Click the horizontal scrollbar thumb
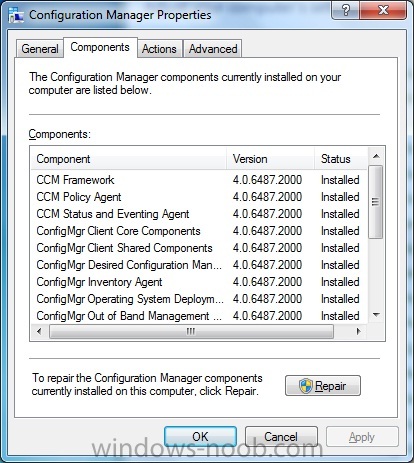Viewport: 414px width, 463px height. tap(191, 332)
